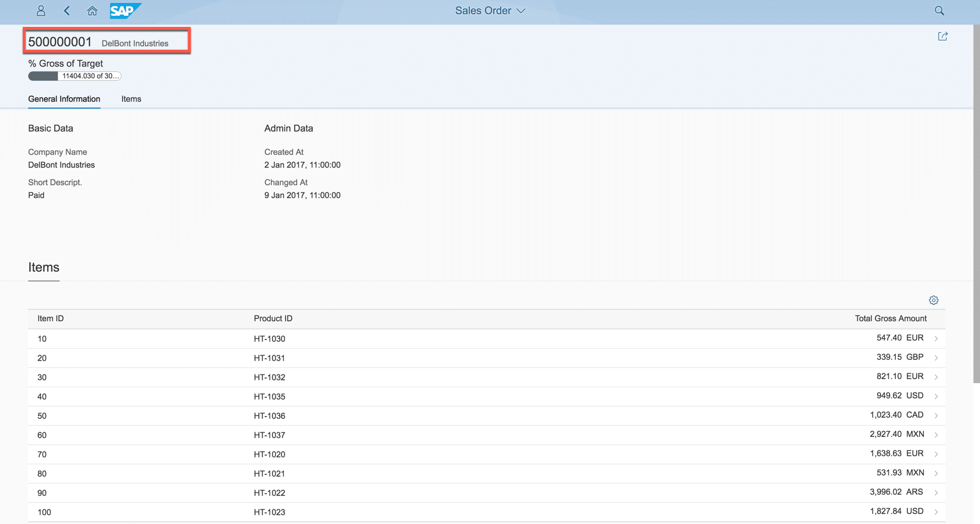Open Items table settings gear
Viewport: 980px width, 524px height.
point(933,300)
